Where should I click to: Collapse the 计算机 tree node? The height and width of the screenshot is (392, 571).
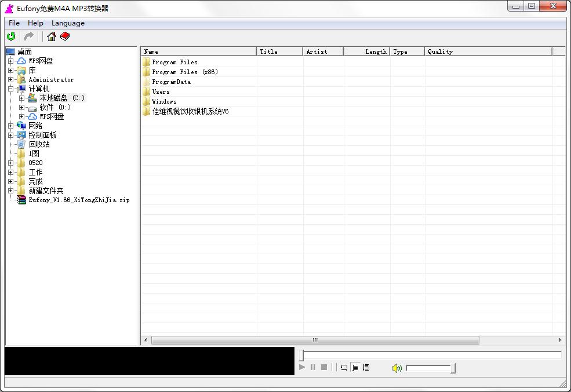(x=10, y=89)
